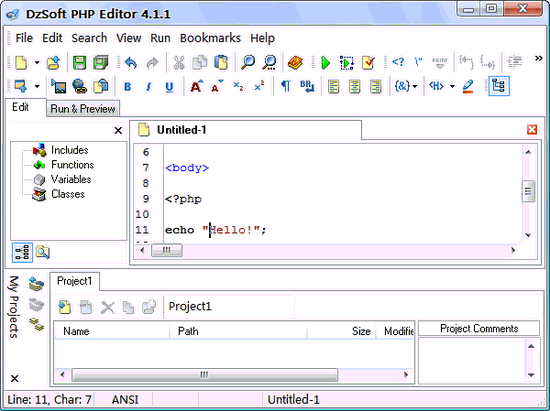The image size is (550, 411).
Task: Click the Path column header
Action: [x=239, y=331]
